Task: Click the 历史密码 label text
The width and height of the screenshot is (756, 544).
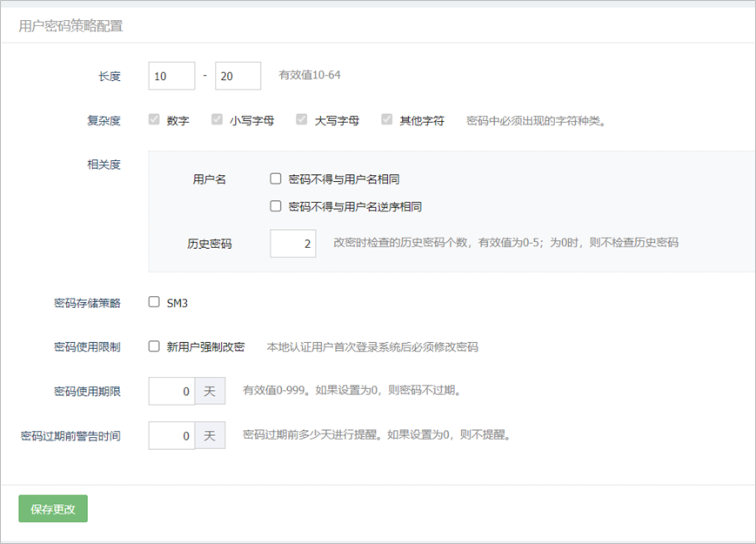Action: pos(210,245)
